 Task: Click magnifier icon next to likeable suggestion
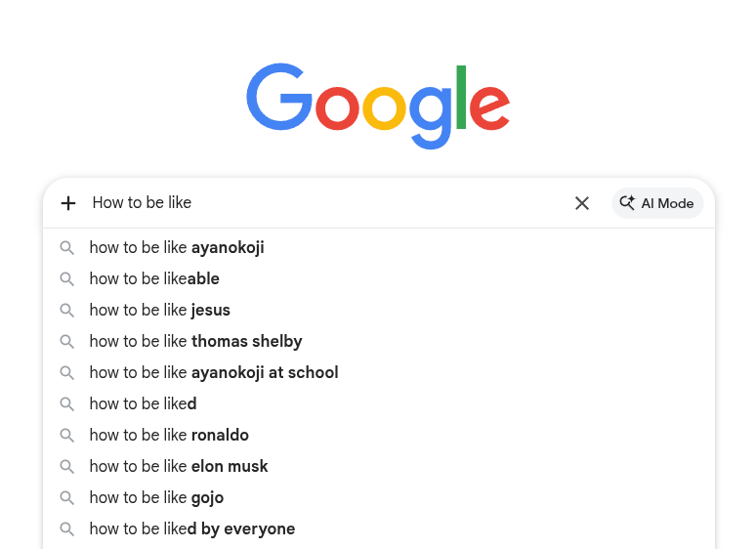pos(67,279)
